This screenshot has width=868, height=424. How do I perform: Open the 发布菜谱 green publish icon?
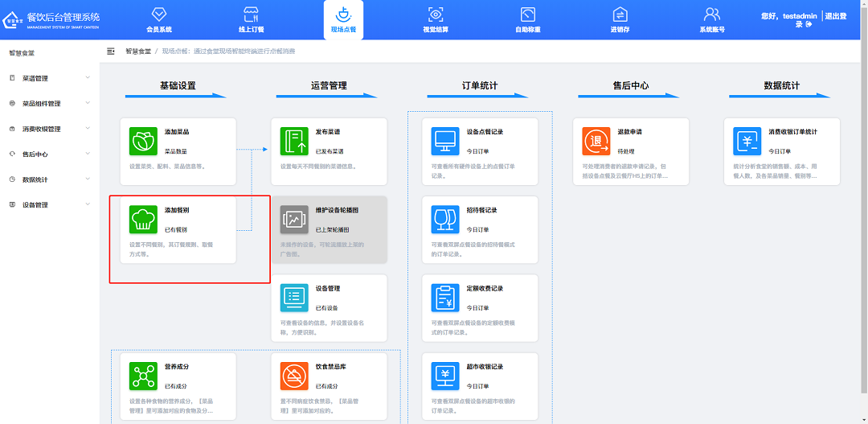[x=294, y=141]
